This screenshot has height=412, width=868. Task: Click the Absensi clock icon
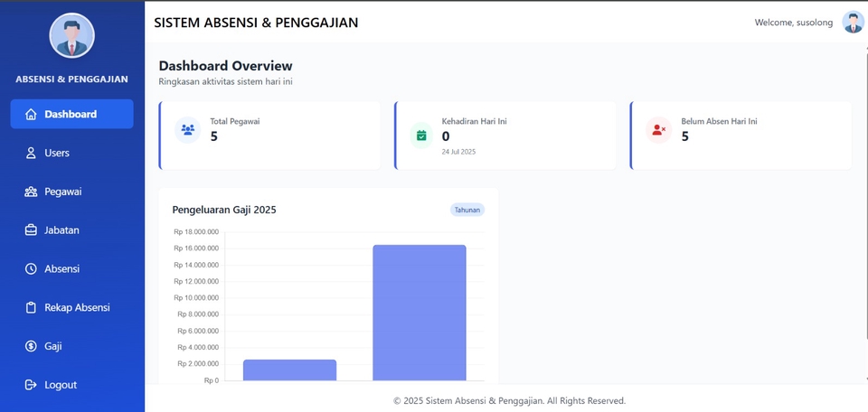coord(31,269)
